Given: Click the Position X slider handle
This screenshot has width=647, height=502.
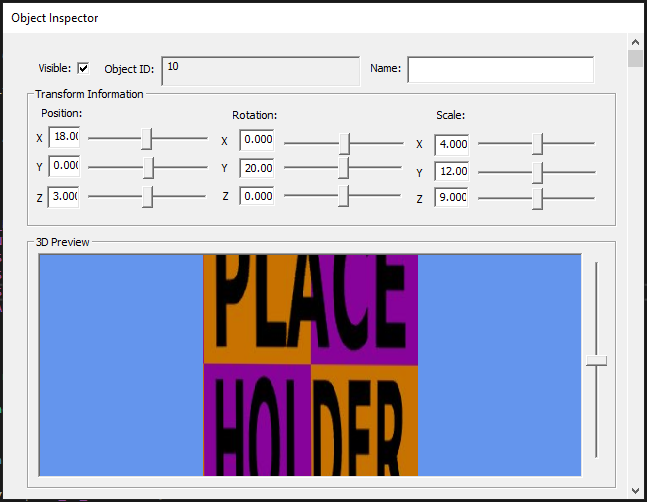Looking at the screenshot, I should 146,138.
